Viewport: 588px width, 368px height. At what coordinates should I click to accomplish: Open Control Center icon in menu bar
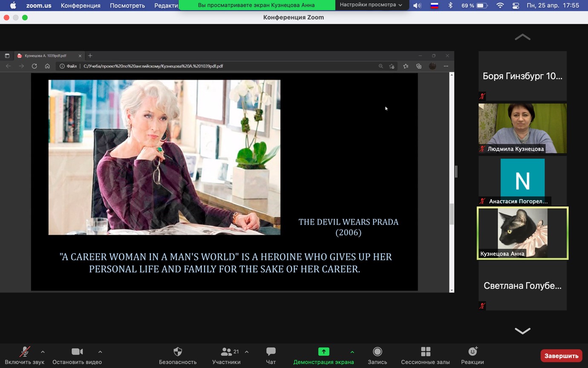coord(516,6)
